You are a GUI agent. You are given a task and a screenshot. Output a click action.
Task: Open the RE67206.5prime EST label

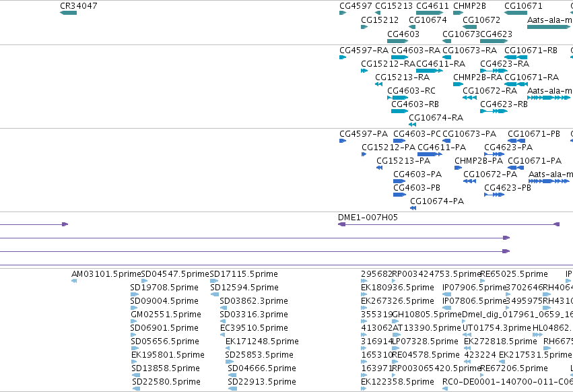point(514,368)
